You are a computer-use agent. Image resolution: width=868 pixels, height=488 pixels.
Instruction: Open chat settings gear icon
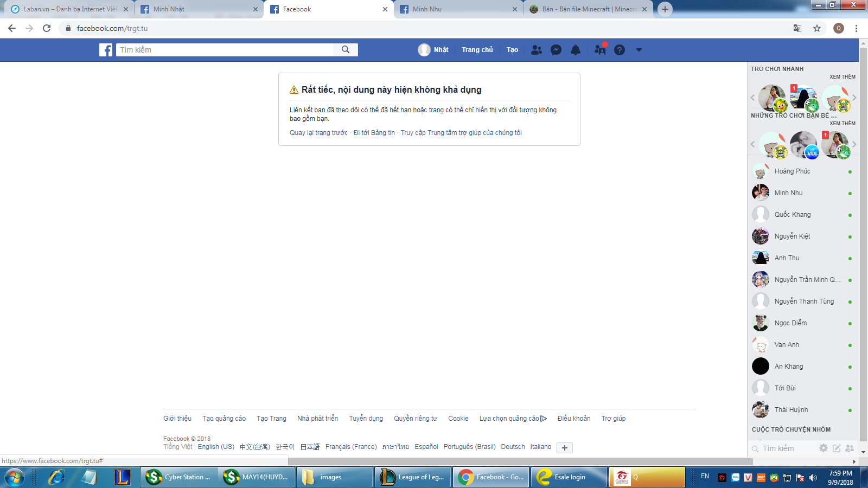[x=824, y=448]
